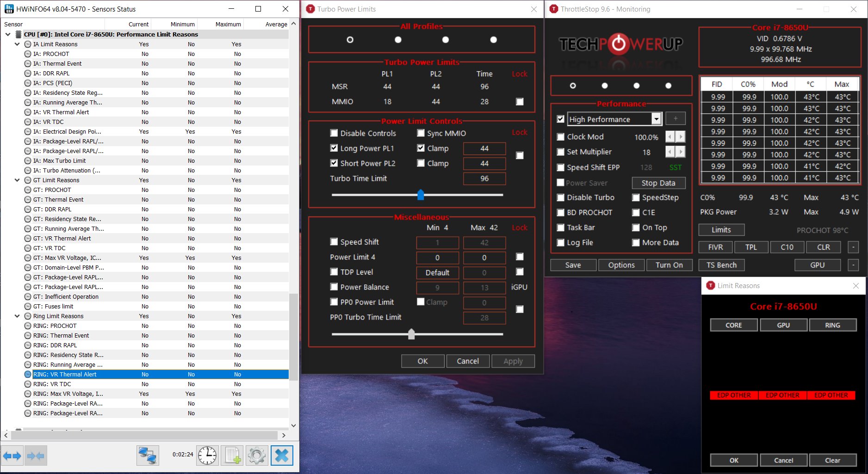Decrease Set Multiplier with left arrow

point(670,152)
